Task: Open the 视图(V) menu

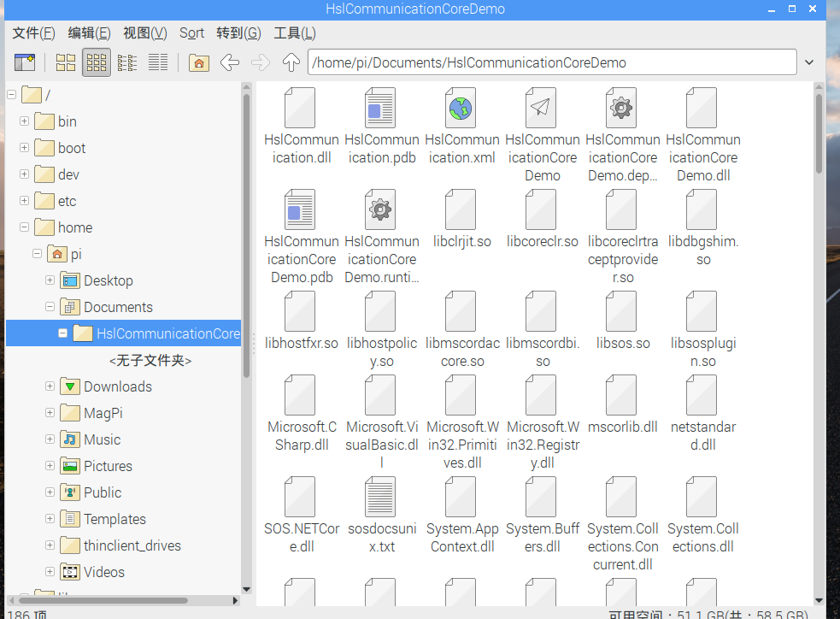Action: (x=144, y=33)
